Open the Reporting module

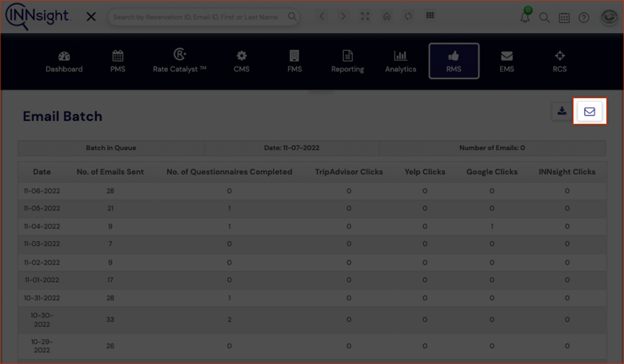coord(347,61)
